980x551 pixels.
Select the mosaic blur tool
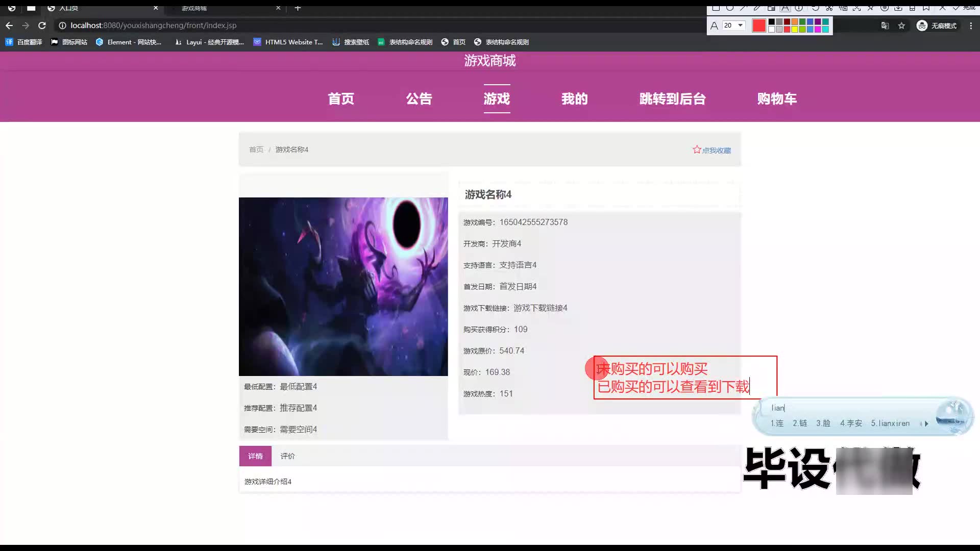click(x=771, y=8)
